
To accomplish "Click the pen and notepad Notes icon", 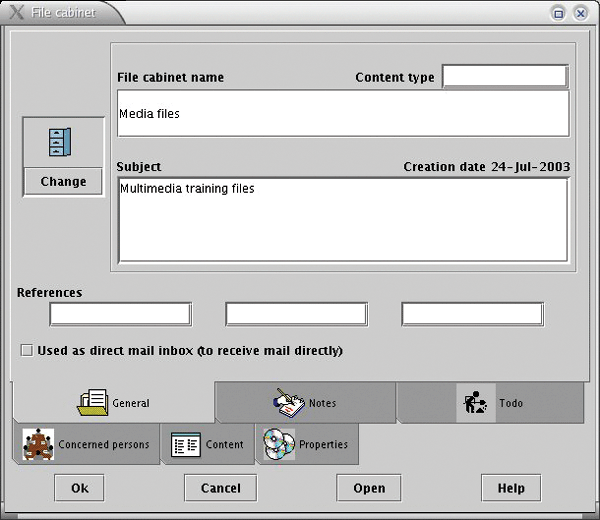I will point(289,402).
